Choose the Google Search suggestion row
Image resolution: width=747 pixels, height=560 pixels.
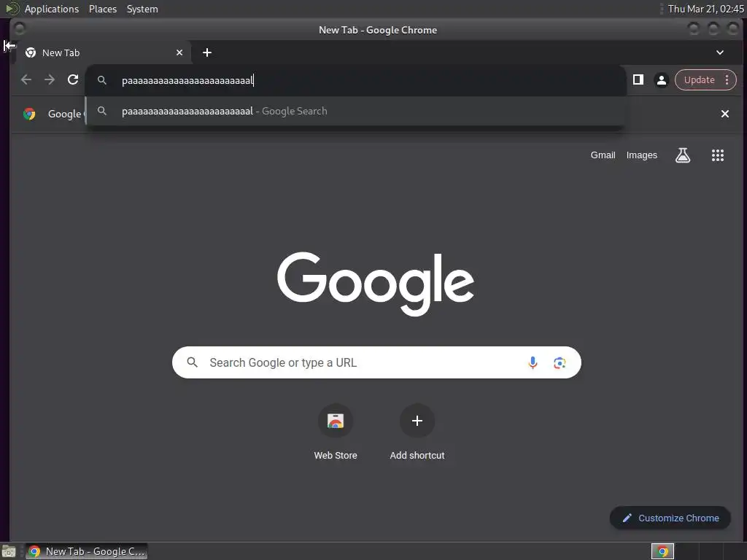click(355, 111)
